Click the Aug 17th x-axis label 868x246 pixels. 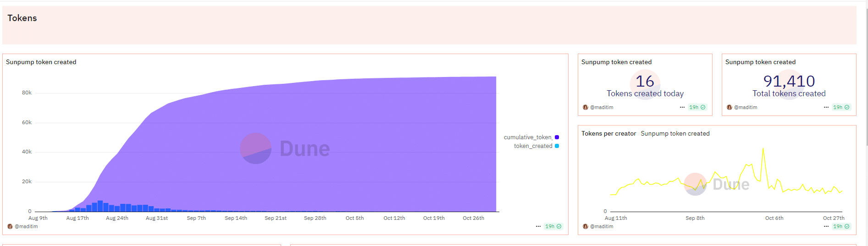(x=77, y=218)
